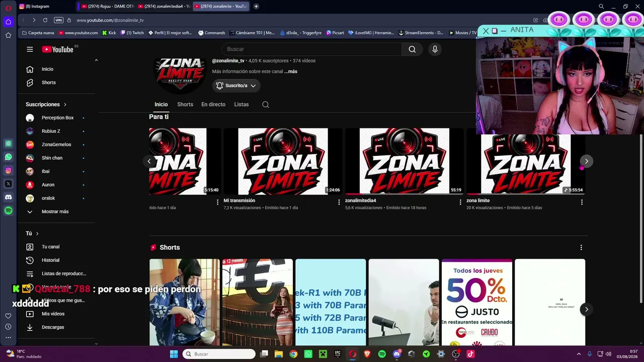
Task: Select the Inicio channel tab
Action: tap(161, 105)
